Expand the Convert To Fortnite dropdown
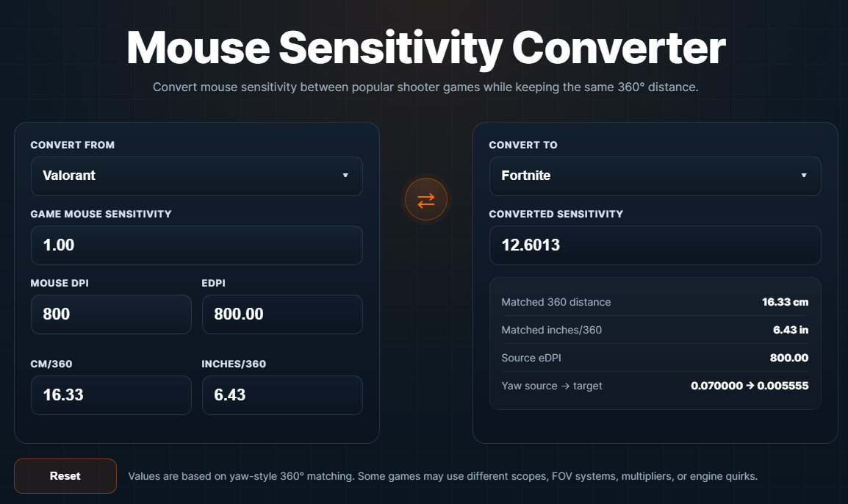 (x=655, y=176)
